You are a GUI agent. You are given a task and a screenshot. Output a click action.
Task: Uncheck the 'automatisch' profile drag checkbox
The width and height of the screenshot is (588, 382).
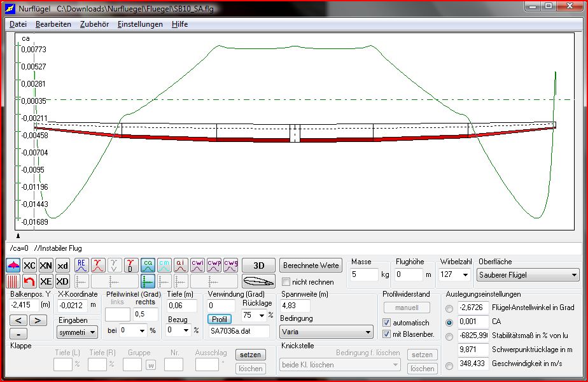(x=386, y=323)
